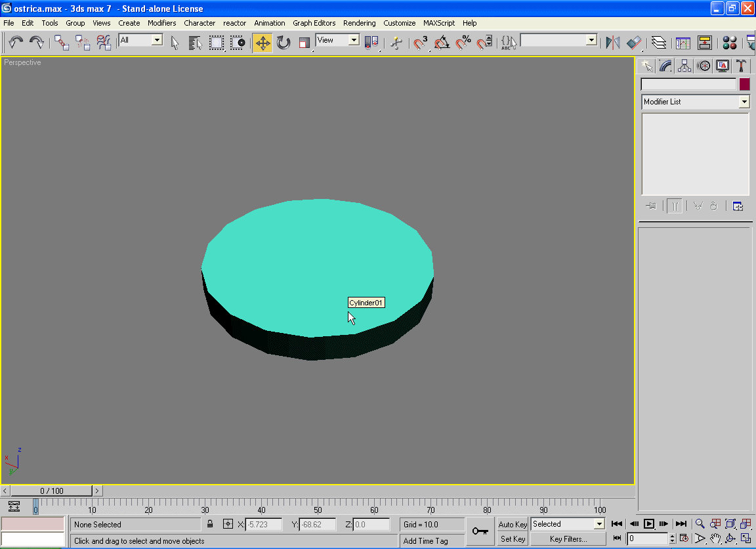Activate the Select and Move tool

262,43
